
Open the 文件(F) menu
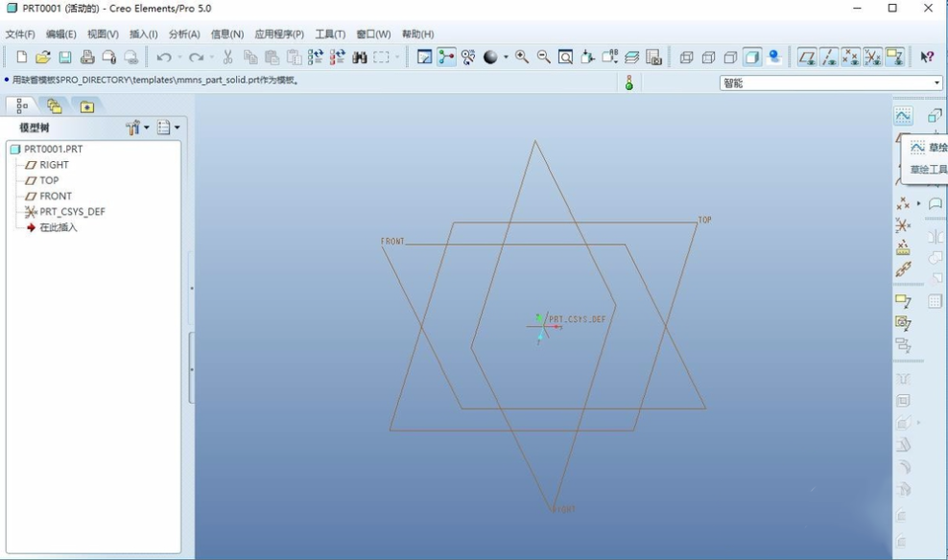[20, 35]
